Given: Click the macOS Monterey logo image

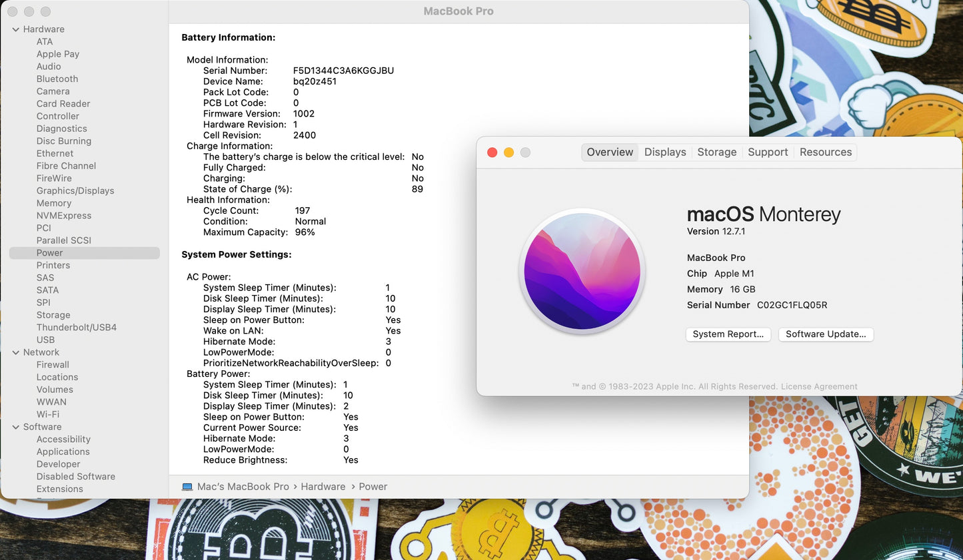Looking at the screenshot, I should coord(582,271).
